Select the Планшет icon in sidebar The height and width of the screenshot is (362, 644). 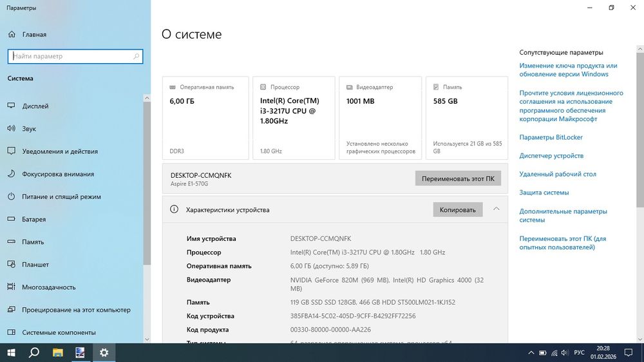point(11,264)
